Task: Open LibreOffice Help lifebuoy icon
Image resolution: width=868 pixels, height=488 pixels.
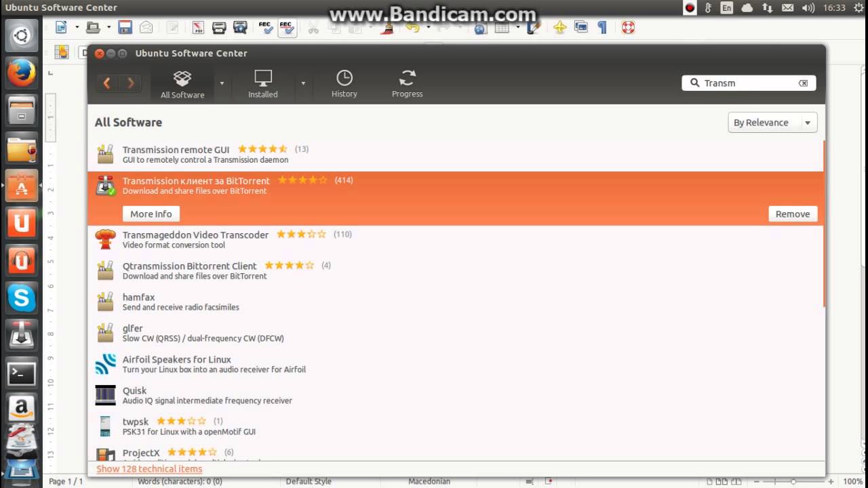Action: [x=628, y=28]
